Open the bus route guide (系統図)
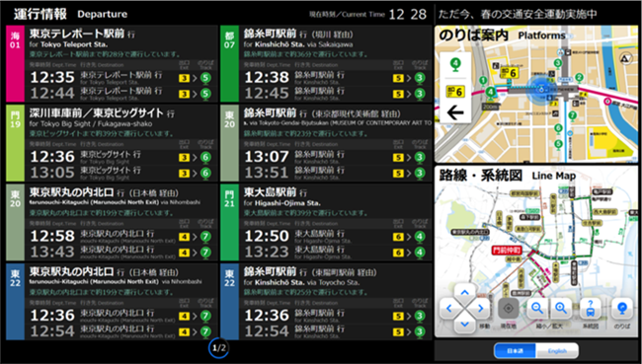Viewport: 642px width, 364px height. (591, 309)
